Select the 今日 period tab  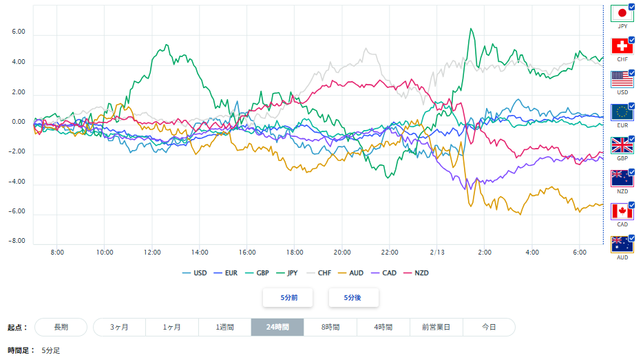click(489, 327)
